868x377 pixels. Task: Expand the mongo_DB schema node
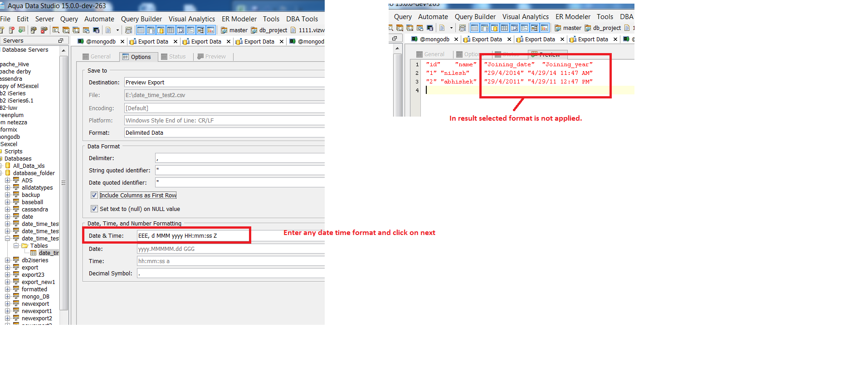[8, 297]
